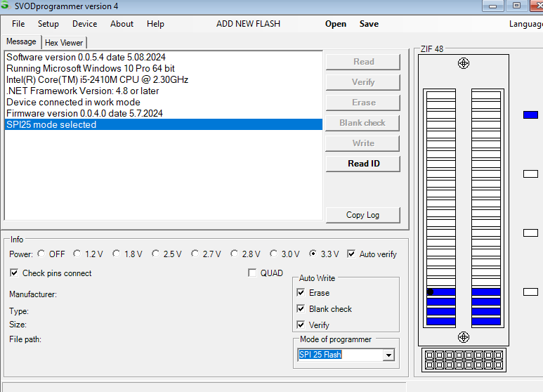The image size is (543, 392).
Task: Toggle the Auto verify checkbox
Action: coord(351,254)
